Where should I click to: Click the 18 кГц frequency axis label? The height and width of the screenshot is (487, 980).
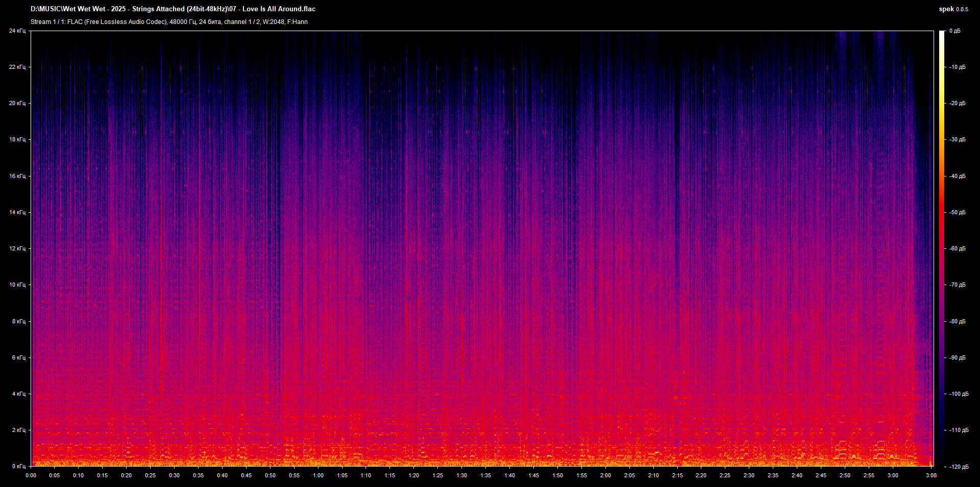pyautogui.click(x=17, y=140)
